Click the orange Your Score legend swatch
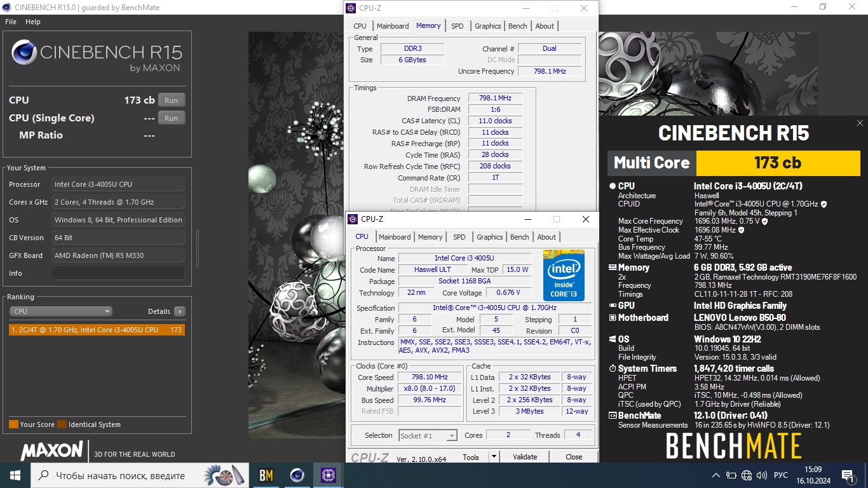The height and width of the screenshot is (488, 868). pos(13,424)
